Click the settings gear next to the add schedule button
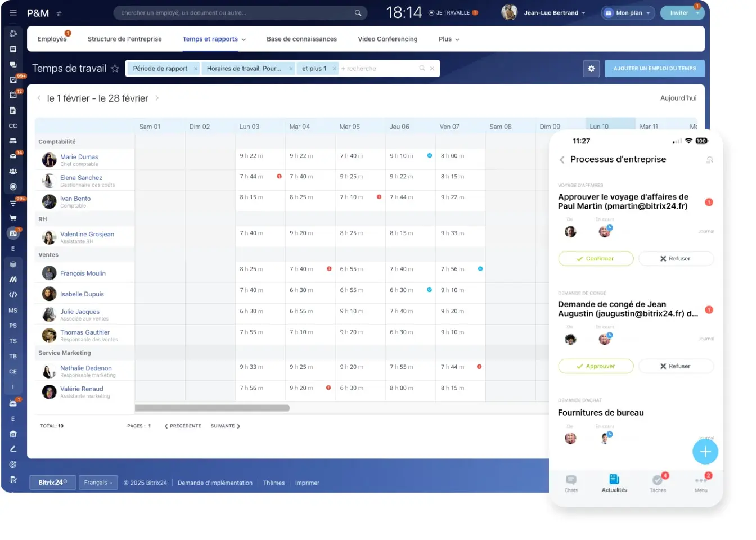756x540 pixels. 591,69
